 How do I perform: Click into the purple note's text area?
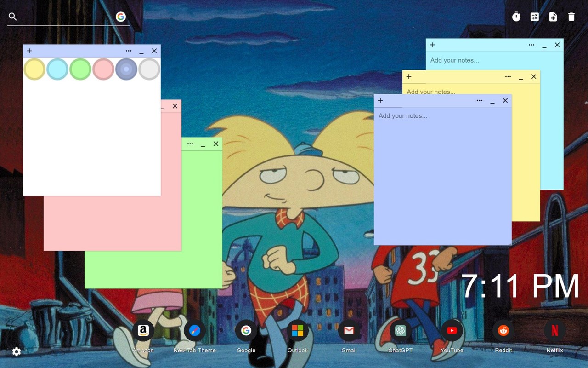coord(443,176)
